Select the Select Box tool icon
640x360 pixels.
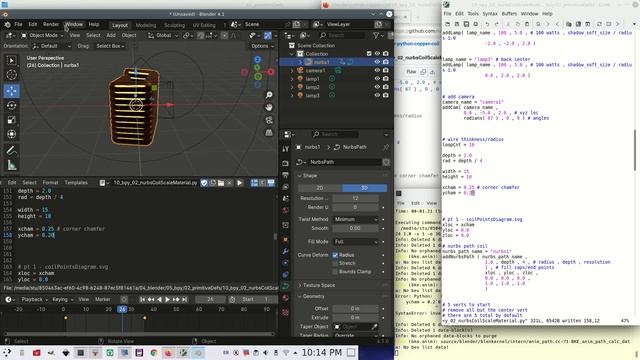(x=11, y=60)
